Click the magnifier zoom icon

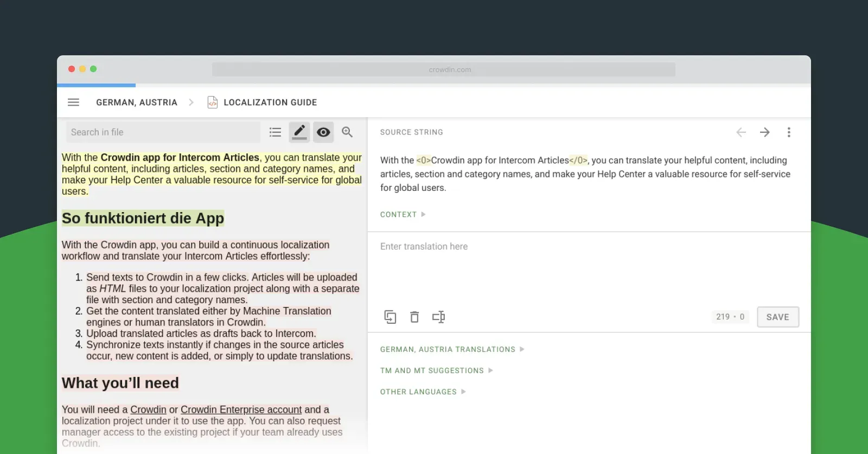click(x=347, y=132)
